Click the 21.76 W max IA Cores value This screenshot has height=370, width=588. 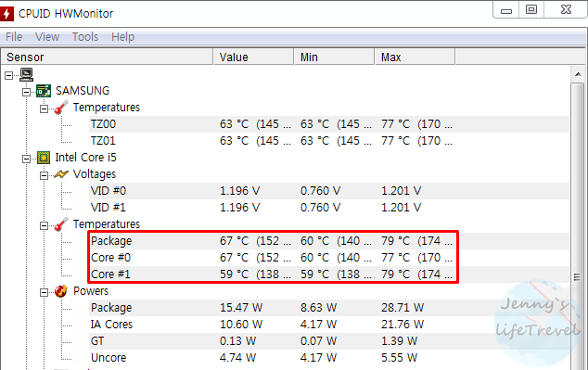click(403, 325)
